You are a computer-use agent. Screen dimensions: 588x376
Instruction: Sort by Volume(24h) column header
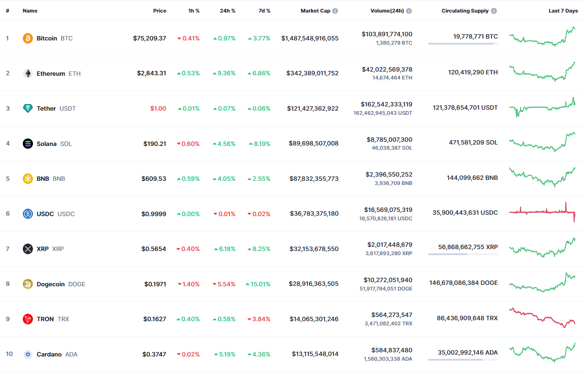[x=387, y=11]
